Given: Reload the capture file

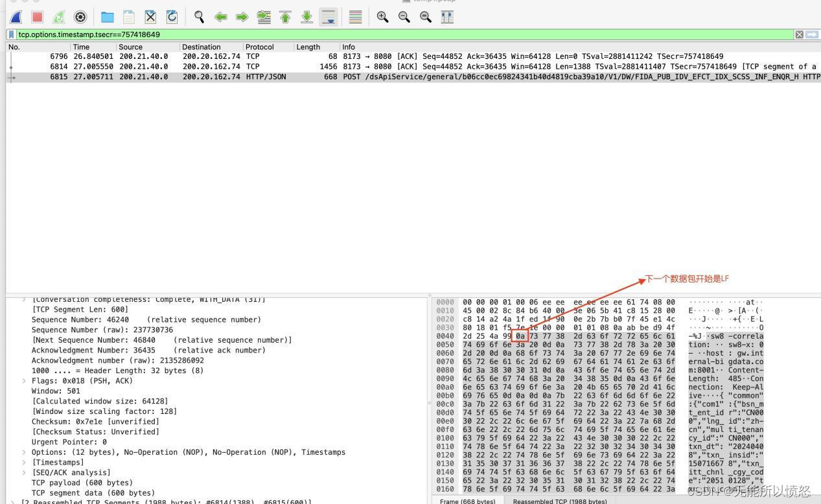Looking at the screenshot, I should (172, 17).
